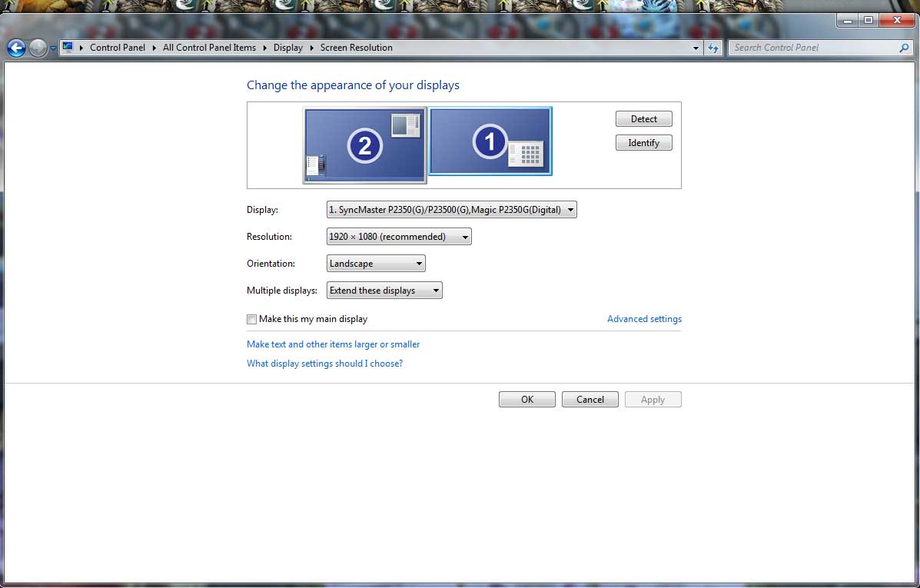This screenshot has height=588, width=920.
Task: Open Advanced settings
Action: [x=644, y=318]
